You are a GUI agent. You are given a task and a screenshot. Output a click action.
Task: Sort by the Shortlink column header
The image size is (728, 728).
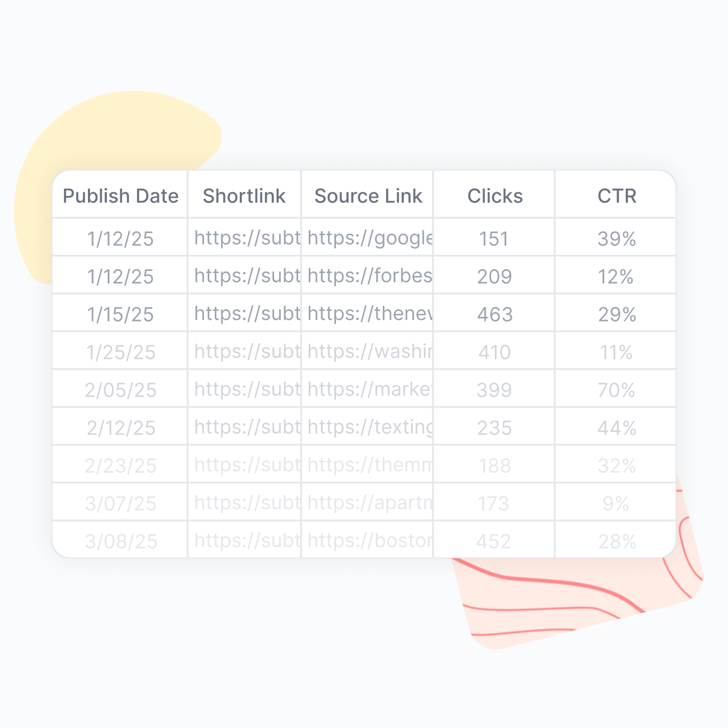click(244, 196)
